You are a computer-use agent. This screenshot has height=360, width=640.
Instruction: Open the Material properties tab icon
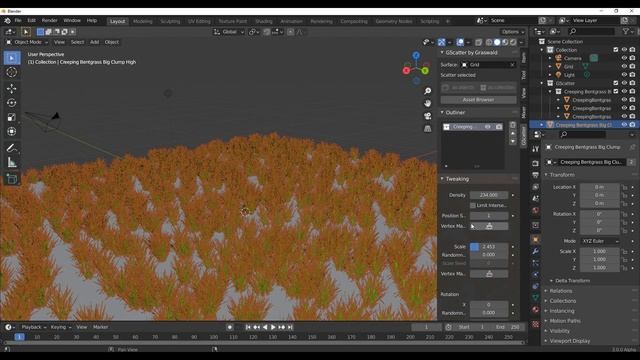536,309
